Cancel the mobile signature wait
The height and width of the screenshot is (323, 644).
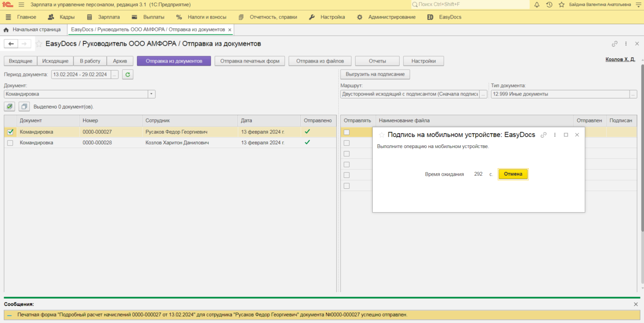click(513, 174)
